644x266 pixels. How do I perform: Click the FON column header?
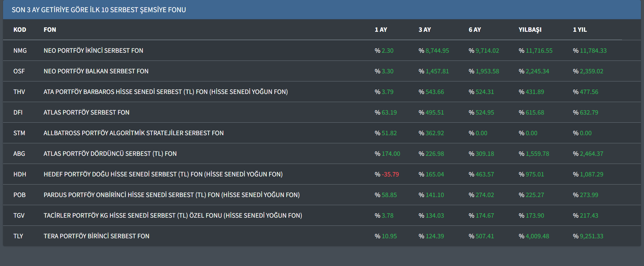50,30
